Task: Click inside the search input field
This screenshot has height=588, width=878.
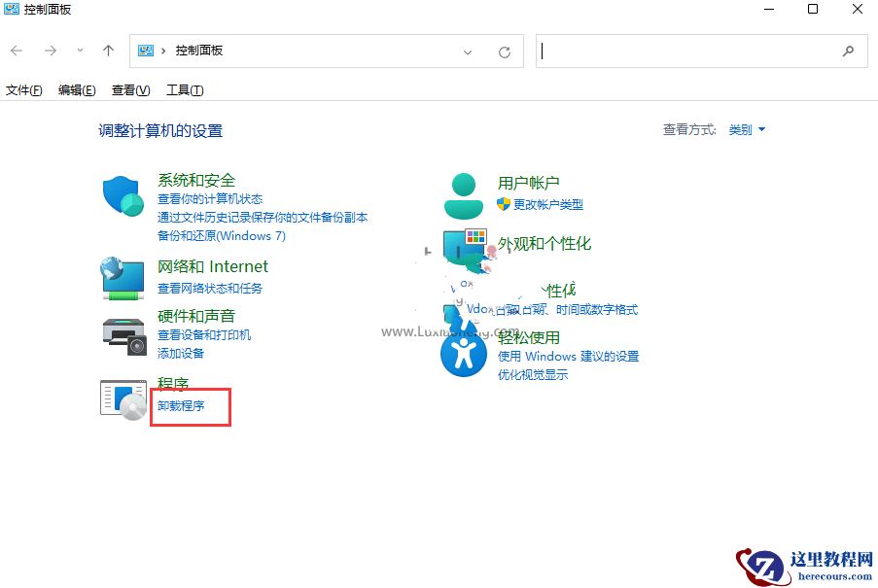Action: pos(681,51)
